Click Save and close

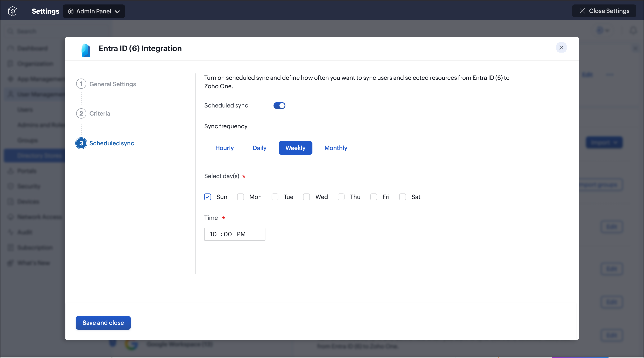pos(103,323)
